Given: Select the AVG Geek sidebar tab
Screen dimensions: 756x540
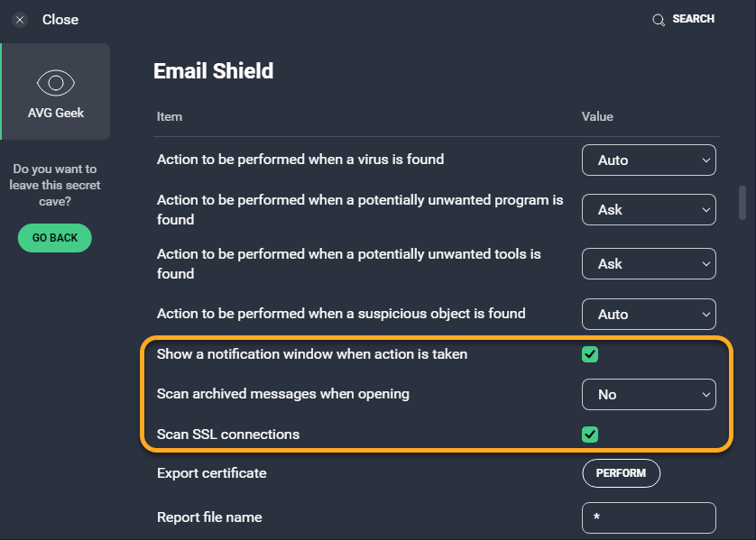Looking at the screenshot, I should point(56,92).
